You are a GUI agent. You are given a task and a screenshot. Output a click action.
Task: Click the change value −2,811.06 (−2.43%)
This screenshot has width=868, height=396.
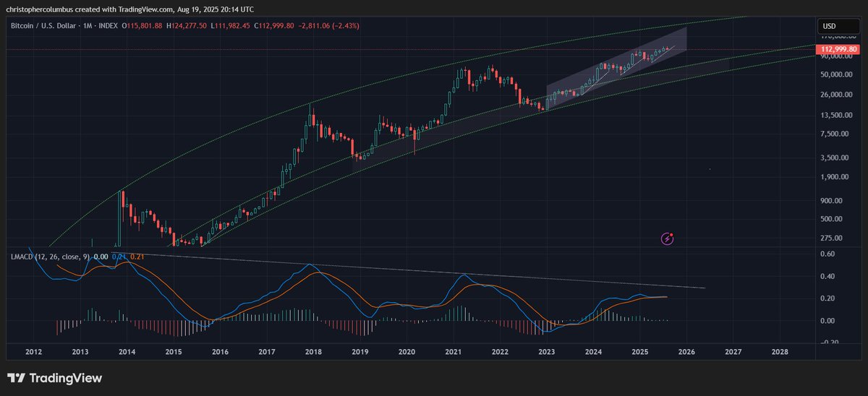pyautogui.click(x=328, y=26)
